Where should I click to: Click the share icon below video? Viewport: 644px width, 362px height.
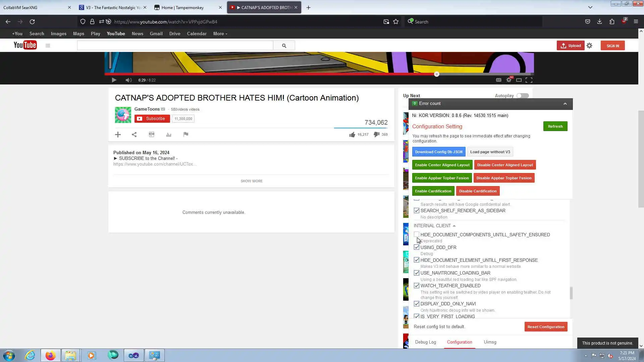(x=134, y=134)
